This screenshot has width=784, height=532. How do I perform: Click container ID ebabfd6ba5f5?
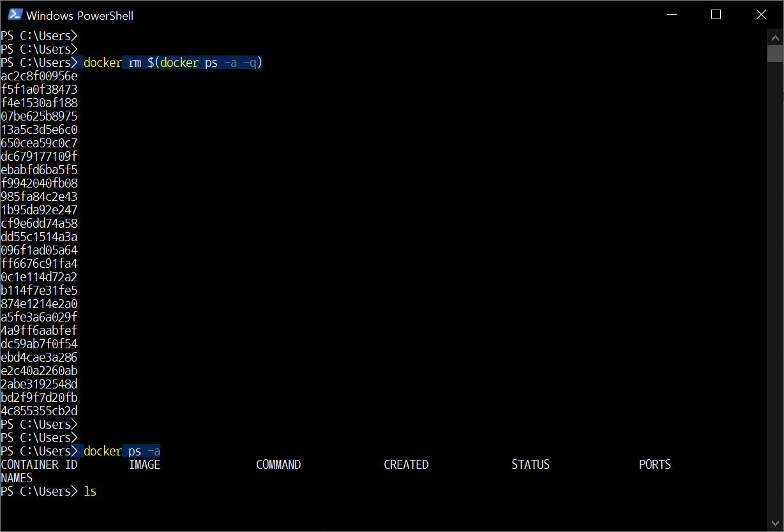pos(40,170)
